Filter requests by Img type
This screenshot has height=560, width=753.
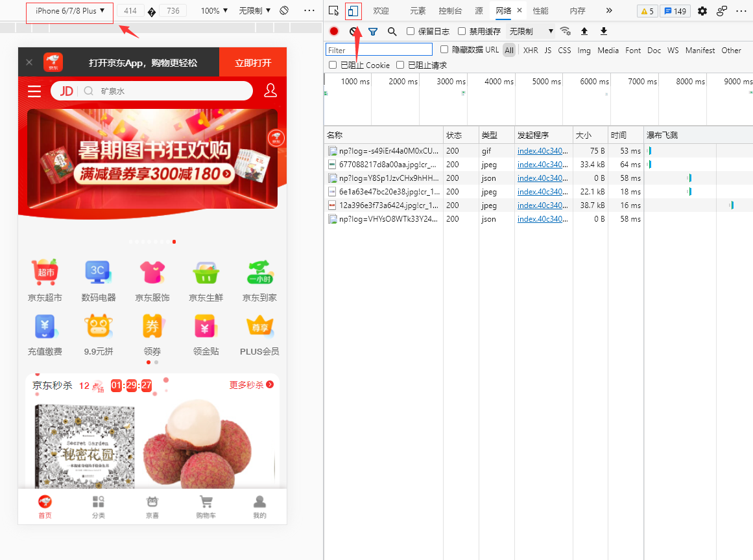click(x=584, y=50)
